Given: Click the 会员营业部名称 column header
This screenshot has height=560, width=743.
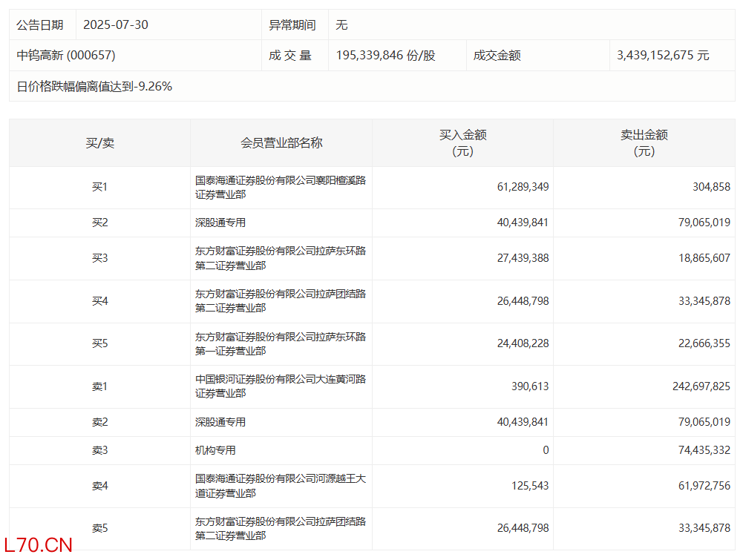Looking at the screenshot, I should [281, 143].
